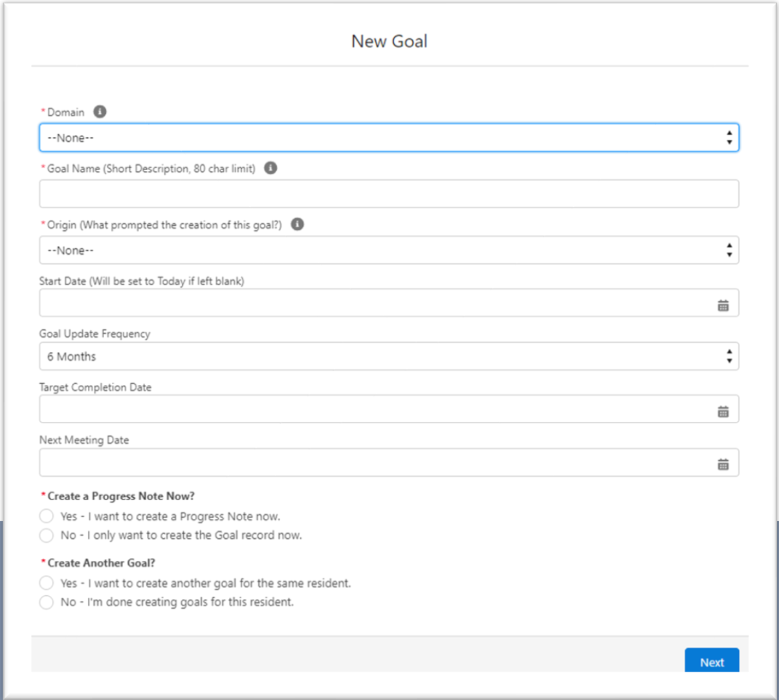Focus the Start Date input field

coord(375,303)
